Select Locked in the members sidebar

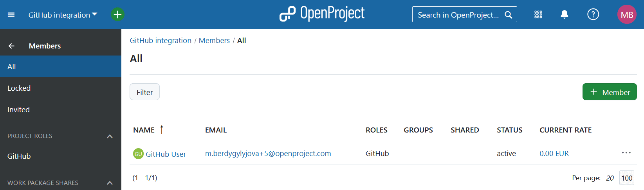point(19,88)
